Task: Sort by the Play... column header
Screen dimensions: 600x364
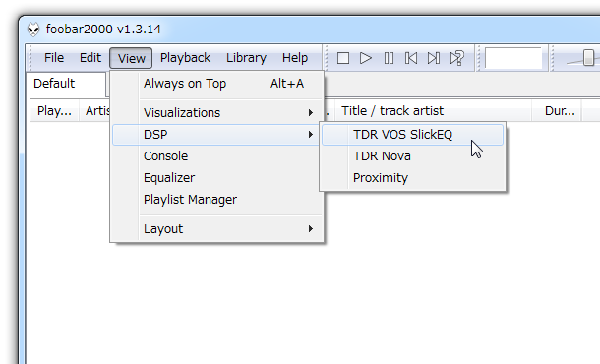Action: pyautogui.click(x=54, y=111)
